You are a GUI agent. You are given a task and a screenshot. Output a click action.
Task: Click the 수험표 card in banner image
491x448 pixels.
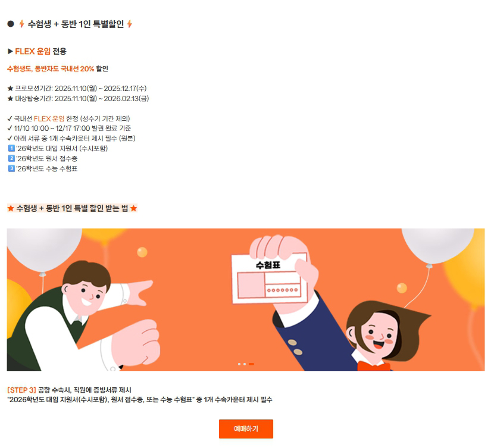click(268, 278)
